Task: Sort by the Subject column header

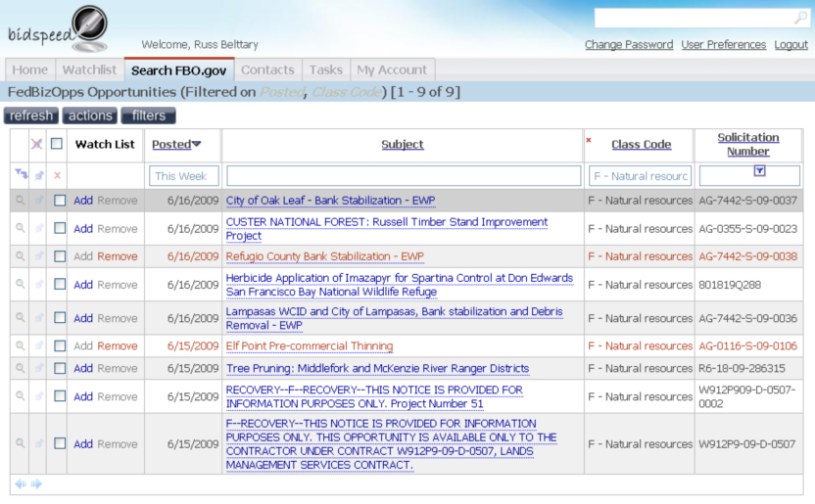Action: tap(403, 144)
